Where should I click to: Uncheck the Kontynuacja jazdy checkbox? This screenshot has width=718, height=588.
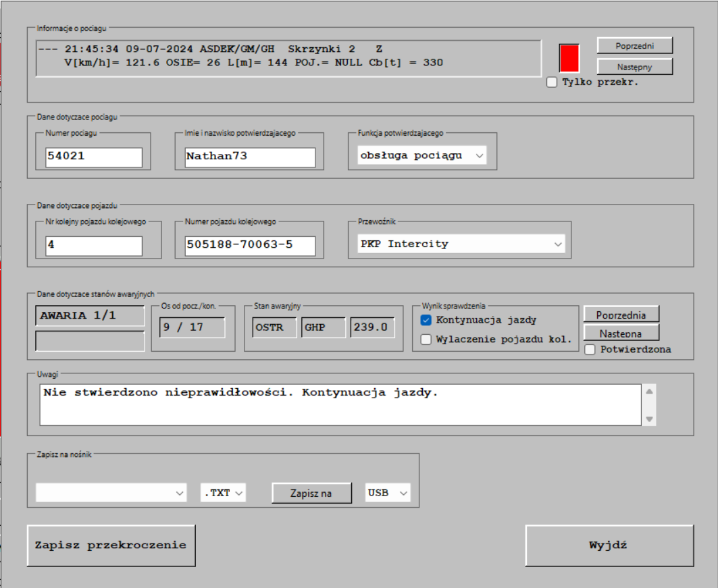pos(426,320)
